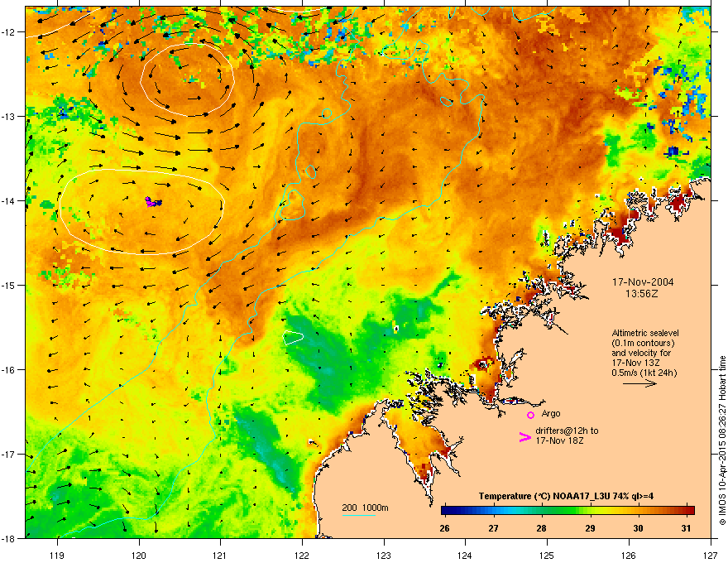
Task: Click latitude axis label -14
Action: click(8, 200)
